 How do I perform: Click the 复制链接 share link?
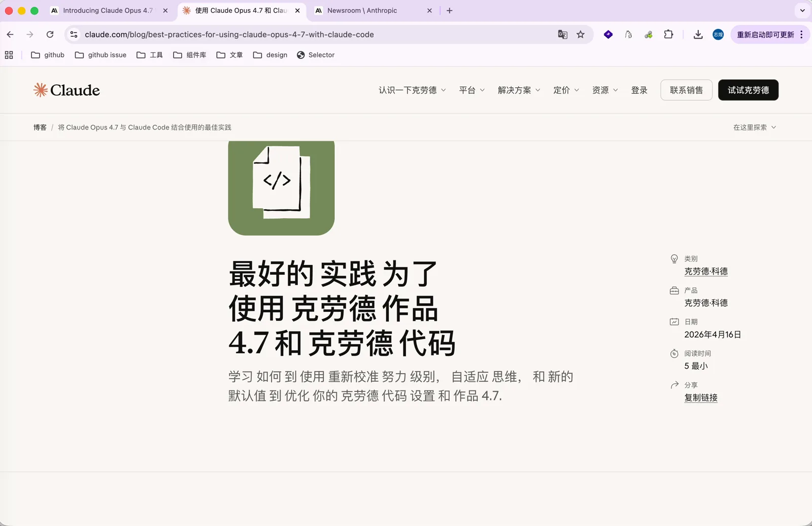[x=701, y=398]
